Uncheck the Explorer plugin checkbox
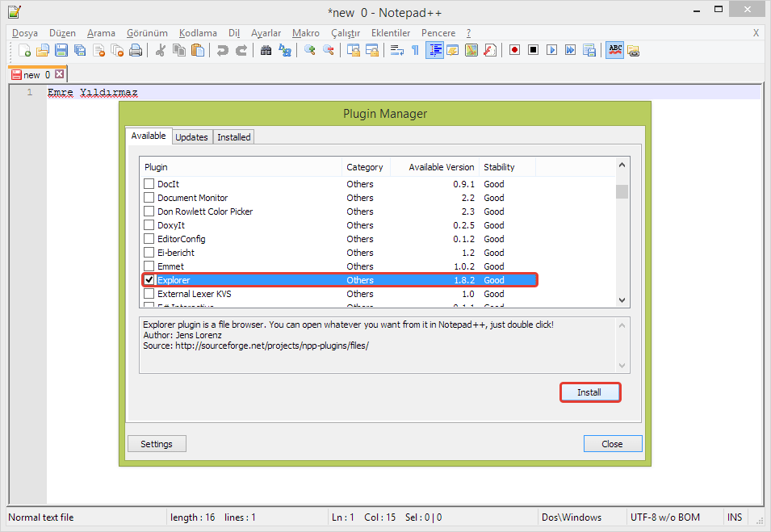This screenshot has height=532, width=771. pos(149,280)
